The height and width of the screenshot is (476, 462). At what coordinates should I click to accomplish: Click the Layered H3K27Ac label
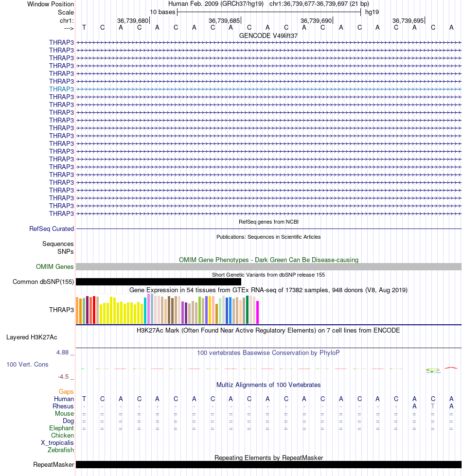[32, 337]
